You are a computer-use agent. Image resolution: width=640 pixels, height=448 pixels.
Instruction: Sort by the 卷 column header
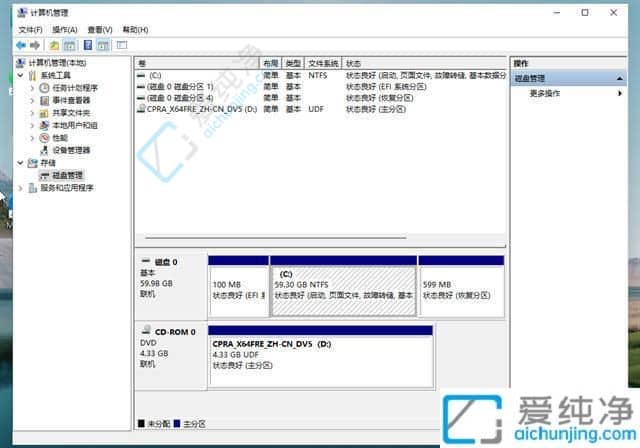pos(198,63)
